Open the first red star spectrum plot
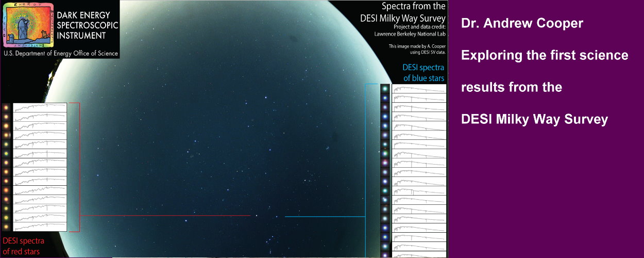Screen dimensions: 644x258 pos(40,108)
